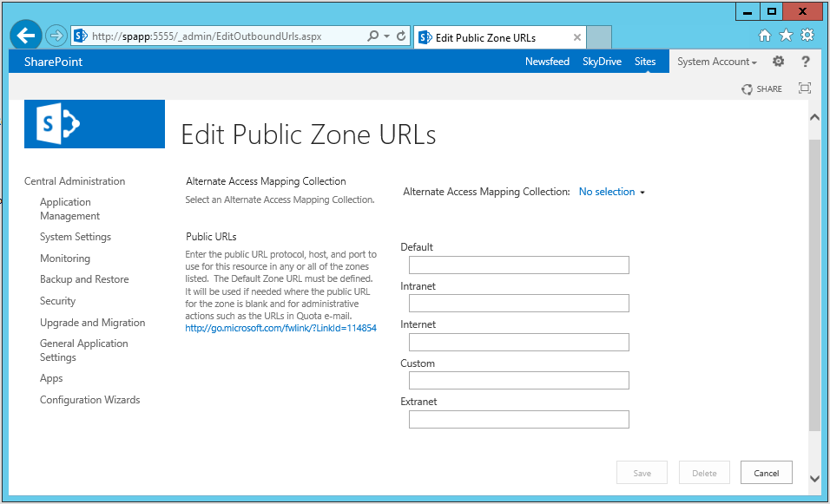The height and width of the screenshot is (504, 830).
Task: Close the Edit Public Zone URLs tab
Action: pos(577,37)
